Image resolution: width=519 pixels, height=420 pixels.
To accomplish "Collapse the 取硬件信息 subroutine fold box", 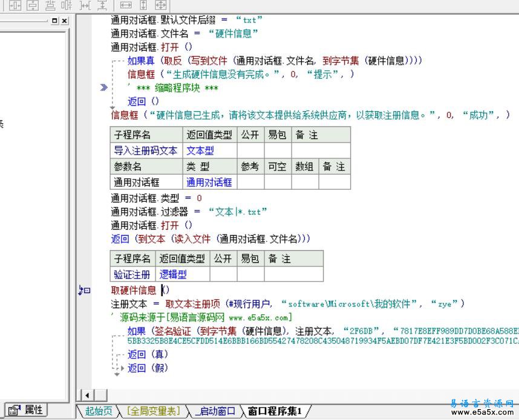I will click(x=86, y=291).
